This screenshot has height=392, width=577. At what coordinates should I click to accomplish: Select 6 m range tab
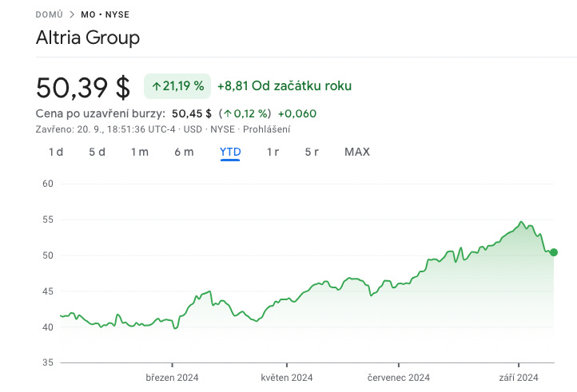(184, 152)
